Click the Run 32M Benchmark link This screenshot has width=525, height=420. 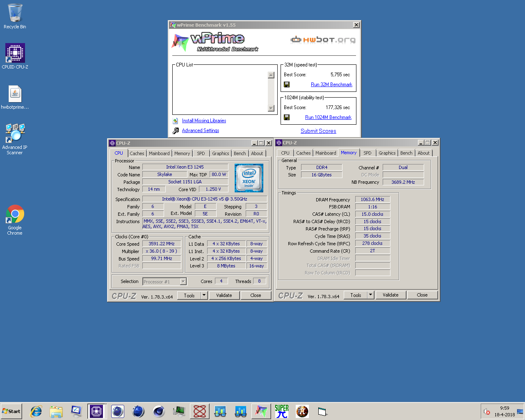tap(331, 84)
